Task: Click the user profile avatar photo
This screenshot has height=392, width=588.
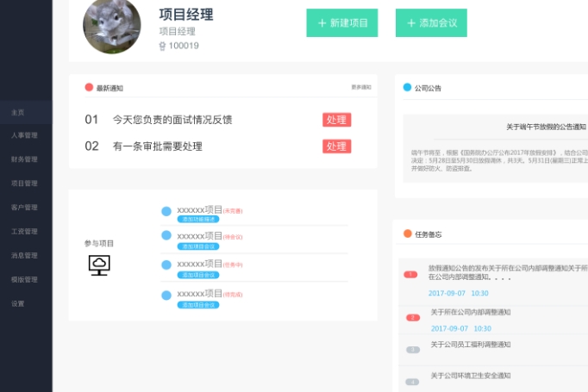Action: (x=112, y=25)
